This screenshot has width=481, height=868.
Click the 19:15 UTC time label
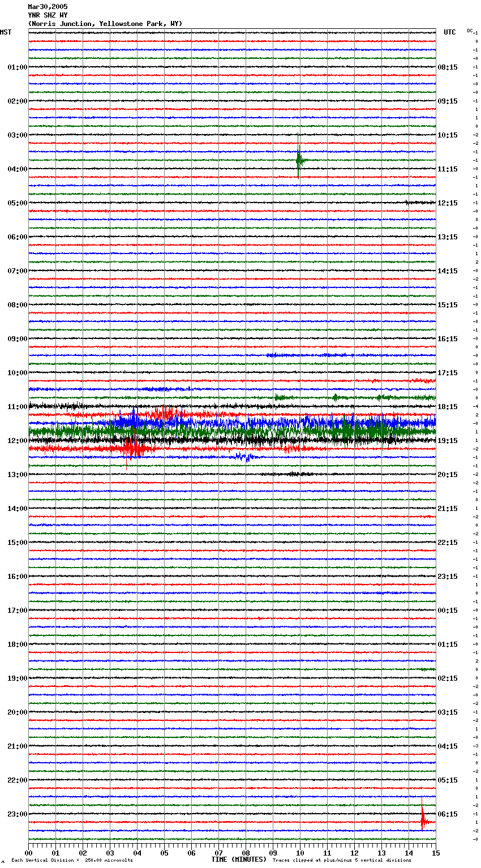[448, 441]
